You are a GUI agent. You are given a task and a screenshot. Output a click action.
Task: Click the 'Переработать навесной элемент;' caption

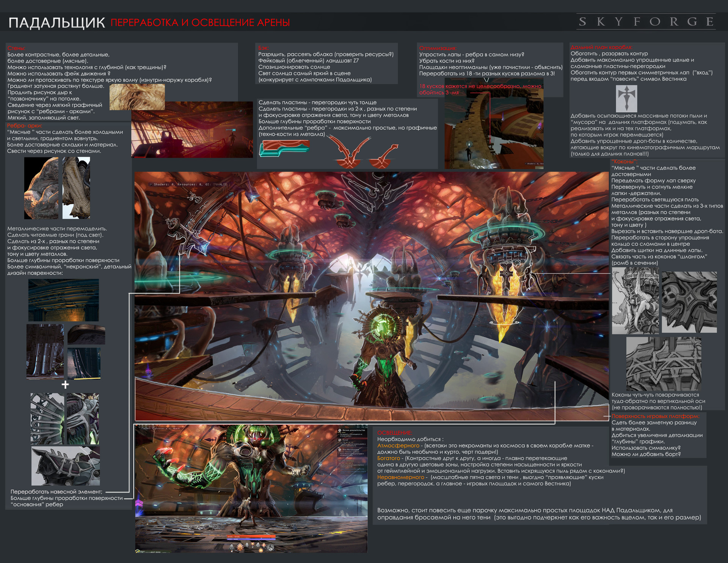click(56, 492)
